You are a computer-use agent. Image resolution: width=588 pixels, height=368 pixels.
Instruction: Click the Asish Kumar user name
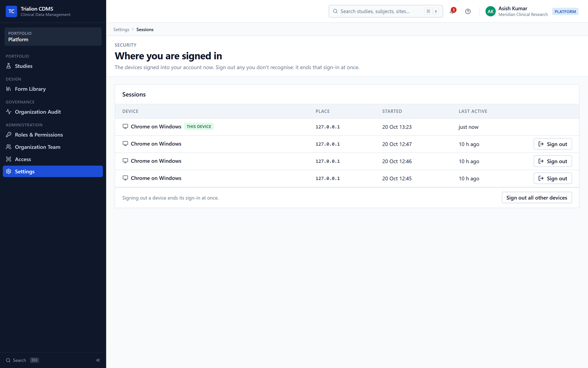click(x=513, y=9)
